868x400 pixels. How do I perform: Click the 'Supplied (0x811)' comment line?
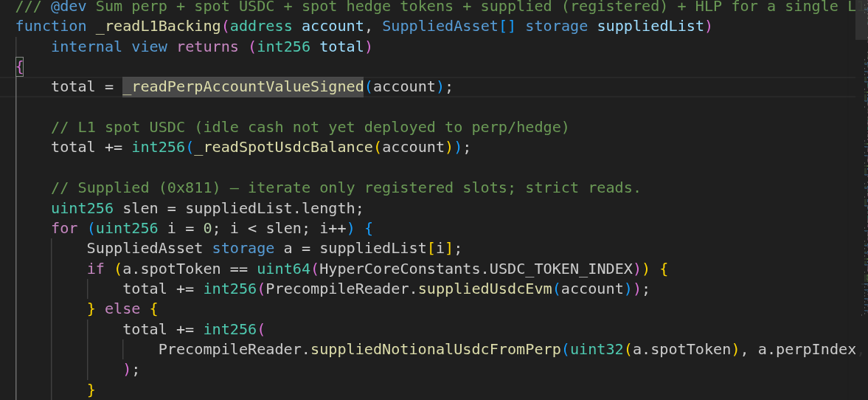[346, 187]
